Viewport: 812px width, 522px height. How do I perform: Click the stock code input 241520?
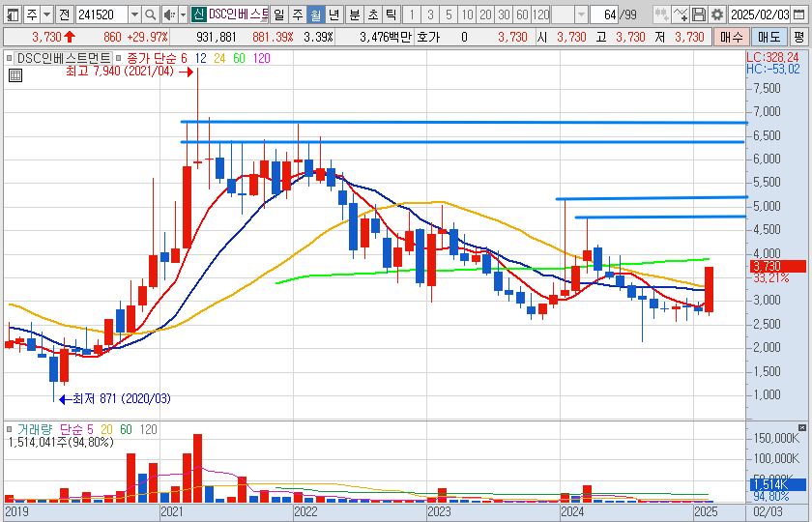(x=102, y=14)
